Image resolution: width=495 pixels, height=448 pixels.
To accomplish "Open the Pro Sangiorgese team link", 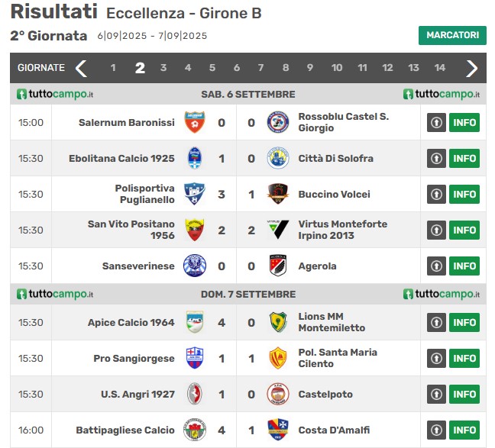I will (x=134, y=359).
